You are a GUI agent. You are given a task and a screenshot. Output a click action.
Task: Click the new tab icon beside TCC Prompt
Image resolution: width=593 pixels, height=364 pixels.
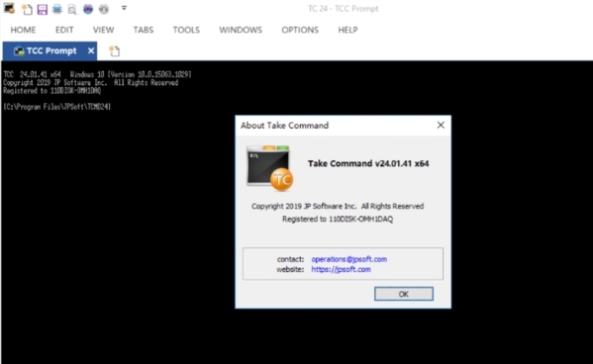coord(114,51)
